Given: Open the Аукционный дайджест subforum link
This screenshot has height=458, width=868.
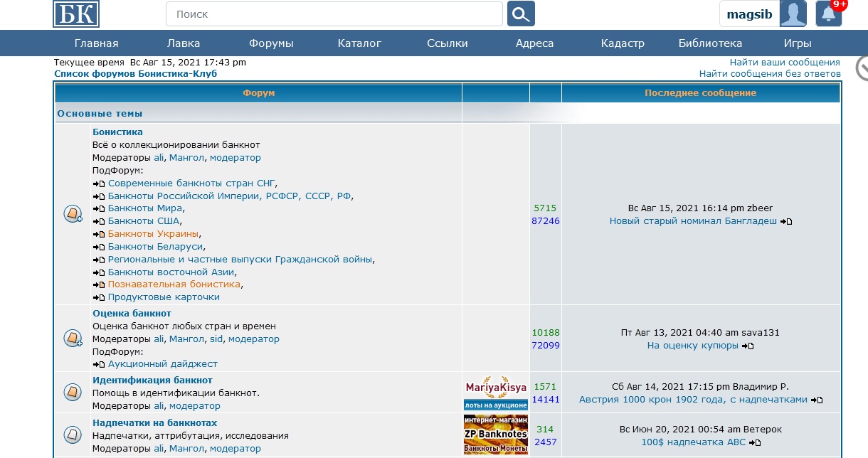Looking at the screenshot, I should click(162, 364).
